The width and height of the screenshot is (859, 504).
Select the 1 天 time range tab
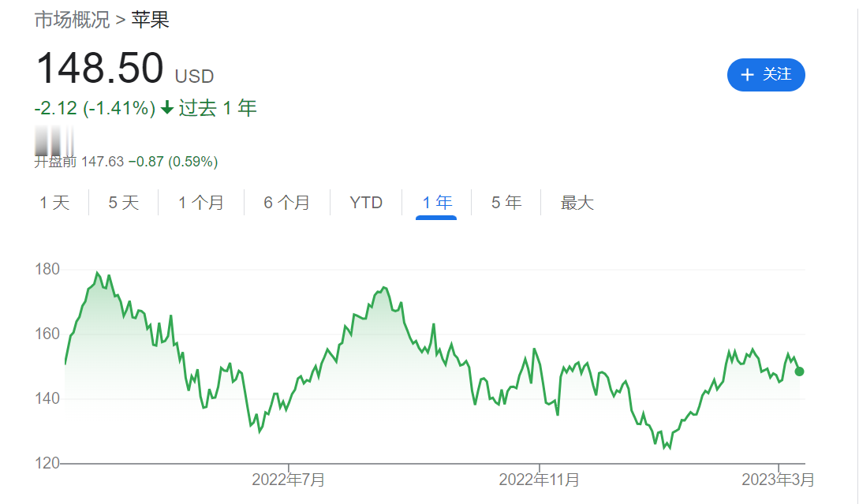[x=54, y=203]
